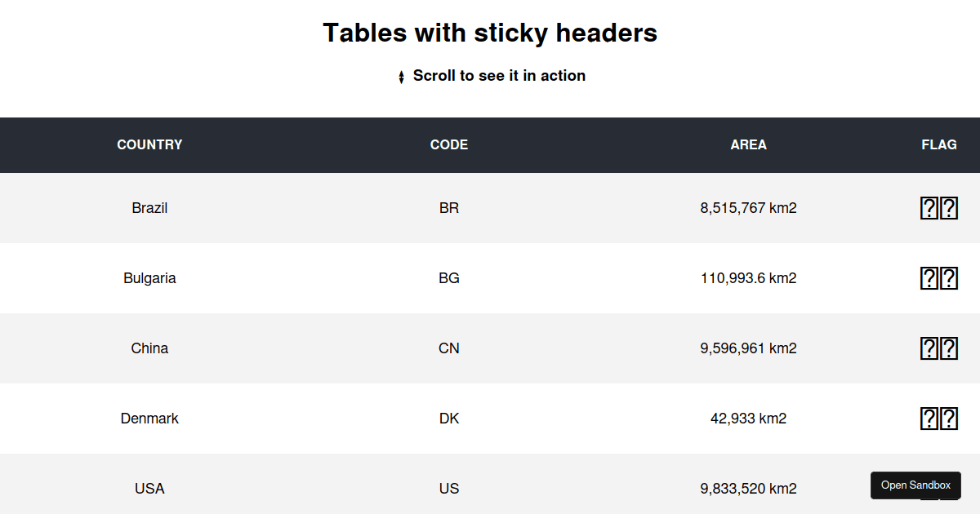Click the Brazil flag icon
Screen dimensions: 980x514
(939, 208)
